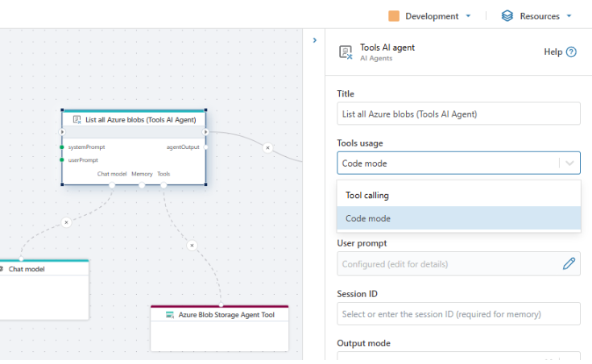Click the orange Development environment swatch
The width and height of the screenshot is (592, 364).
394,16
